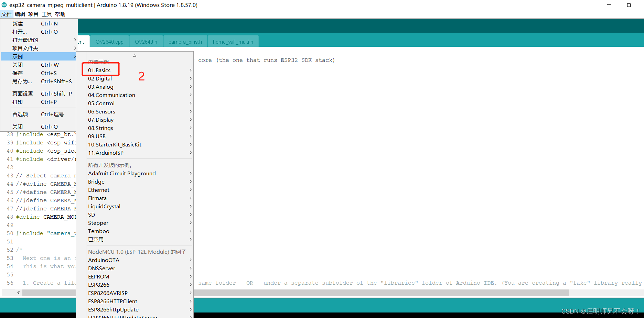Viewport: 644px width, 318px height.
Task: Switch to the OV2640.cpp tab
Action: click(109, 42)
